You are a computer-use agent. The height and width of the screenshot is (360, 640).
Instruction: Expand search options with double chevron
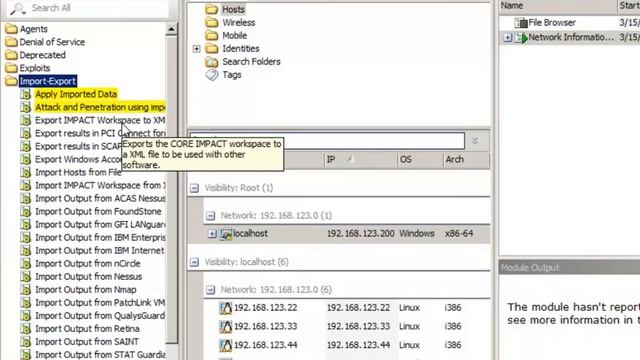[x=475, y=141]
